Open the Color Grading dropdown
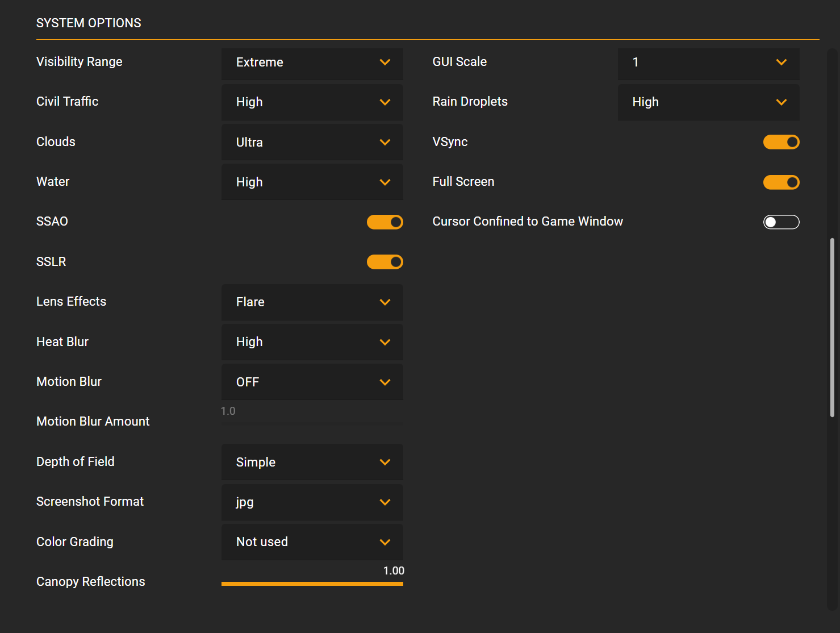Image resolution: width=840 pixels, height=633 pixels. pos(312,542)
